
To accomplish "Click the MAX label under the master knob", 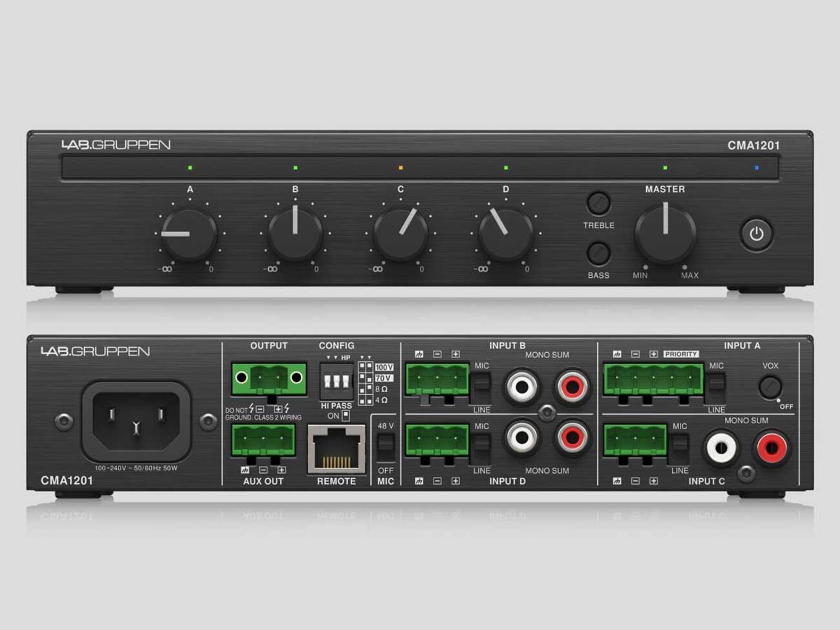I will point(690,275).
